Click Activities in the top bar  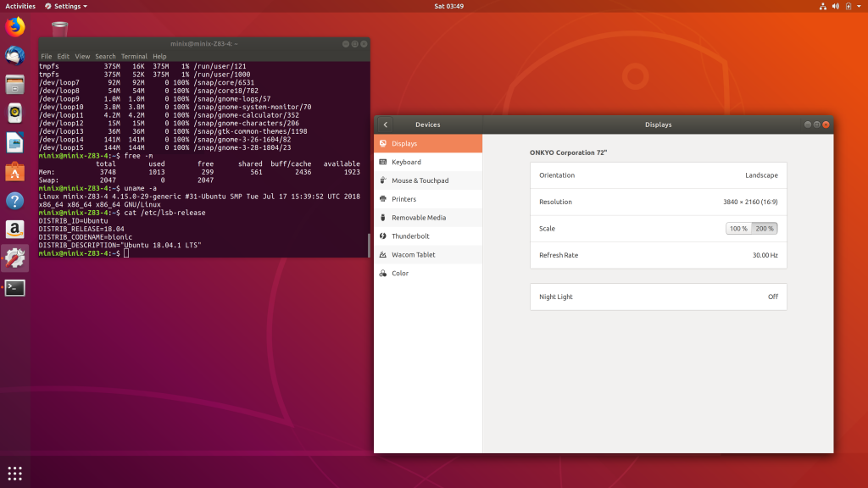click(20, 6)
